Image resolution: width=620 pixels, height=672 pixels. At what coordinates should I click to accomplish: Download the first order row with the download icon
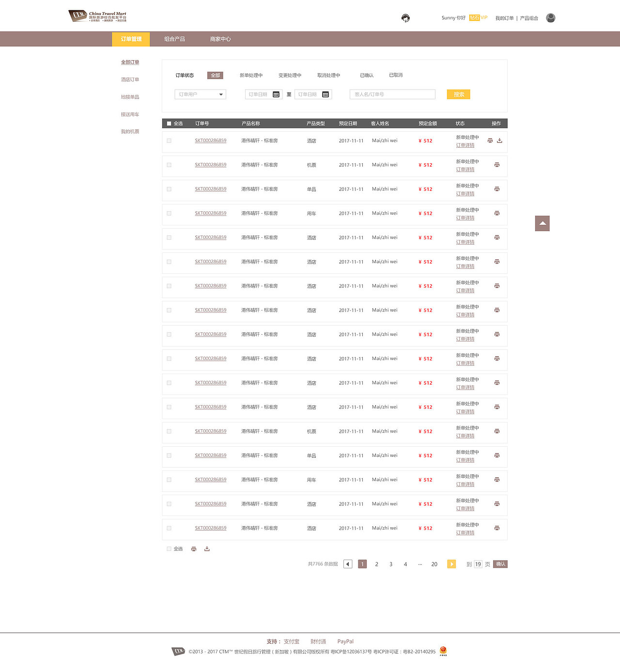click(x=499, y=141)
